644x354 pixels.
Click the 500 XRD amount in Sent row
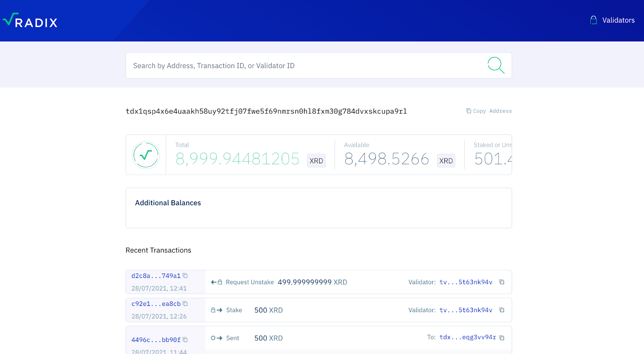[268, 338]
